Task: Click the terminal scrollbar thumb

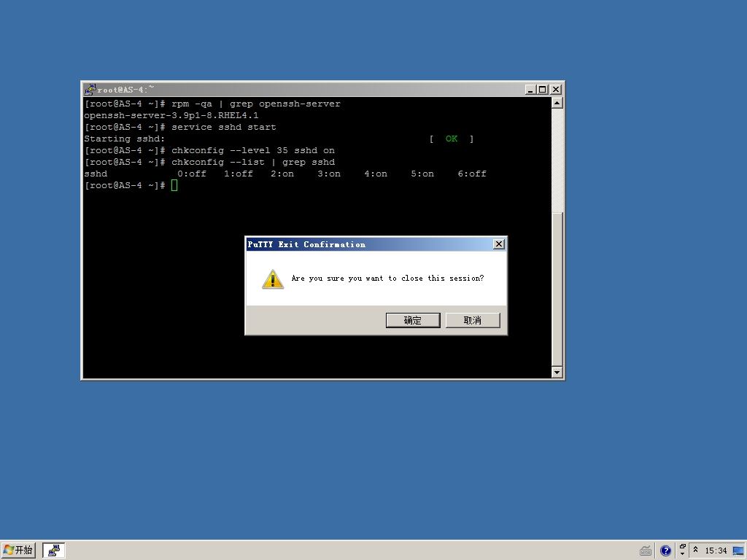Action: 557,289
